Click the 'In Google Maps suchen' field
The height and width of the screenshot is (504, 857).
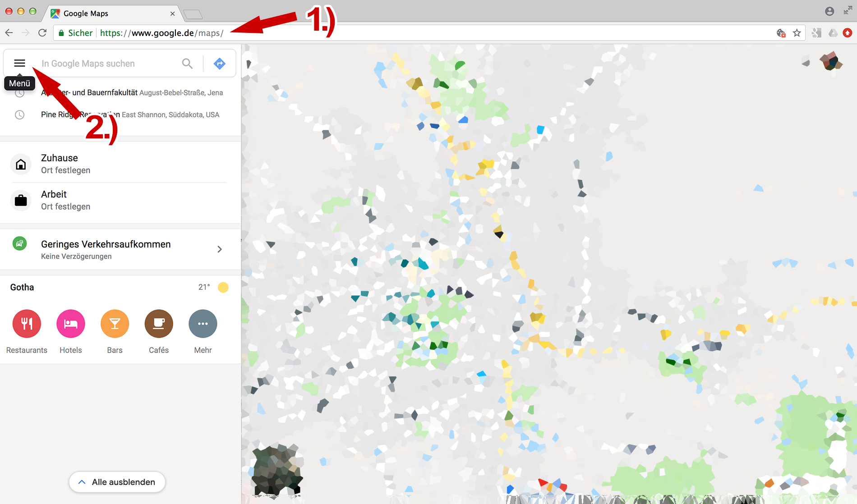108,64
